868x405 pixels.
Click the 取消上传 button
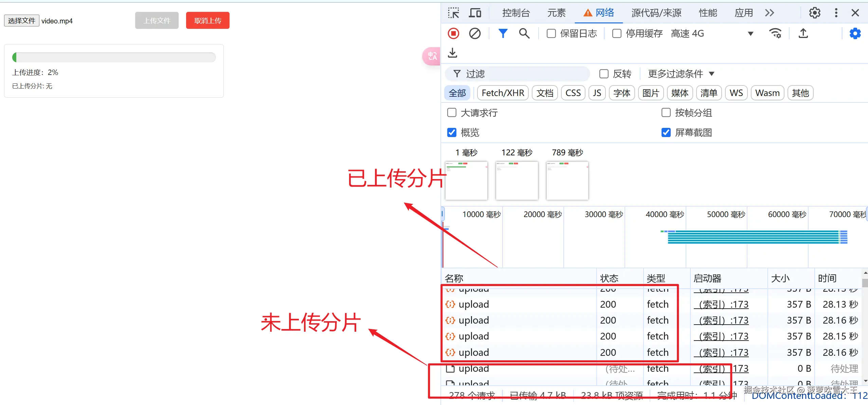pos(207,20)
